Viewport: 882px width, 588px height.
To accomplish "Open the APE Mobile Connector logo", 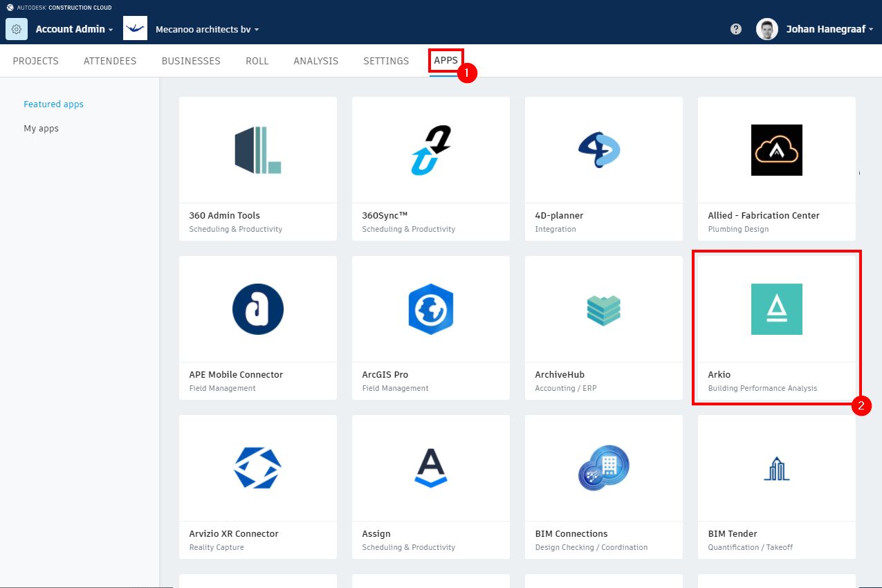I will pos(258,309).
